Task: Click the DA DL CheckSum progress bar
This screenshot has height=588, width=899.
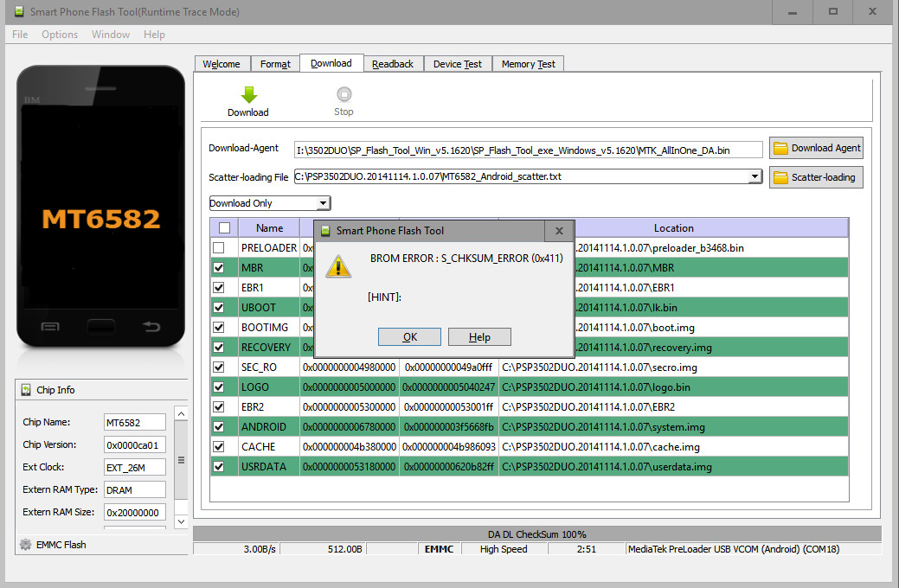Action: click(x=536, y=534)
